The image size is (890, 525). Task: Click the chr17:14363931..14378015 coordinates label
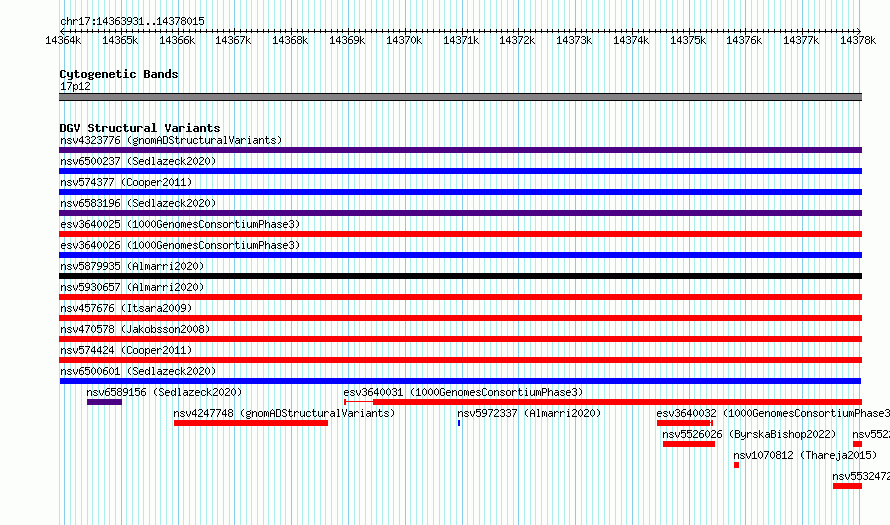tap(132, 21)
